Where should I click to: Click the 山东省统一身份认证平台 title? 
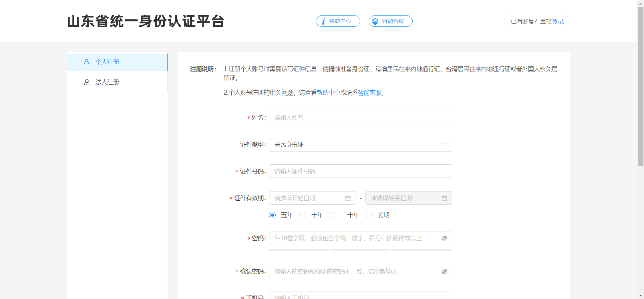coord(146,21)
